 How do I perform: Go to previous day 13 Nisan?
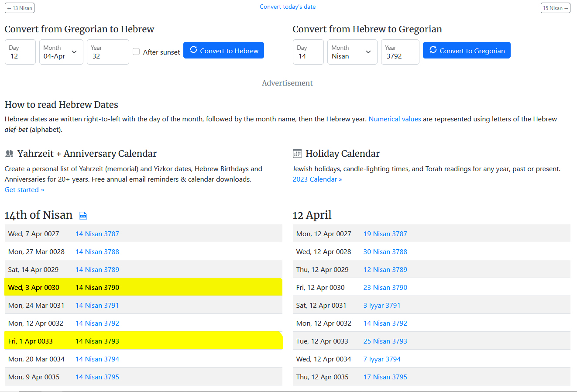20,8
